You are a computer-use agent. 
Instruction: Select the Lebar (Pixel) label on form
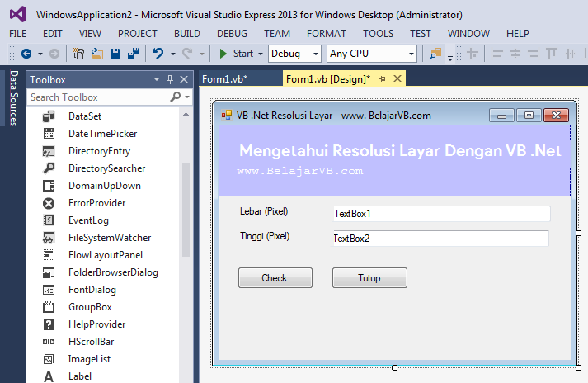click(x=264, y=211)
